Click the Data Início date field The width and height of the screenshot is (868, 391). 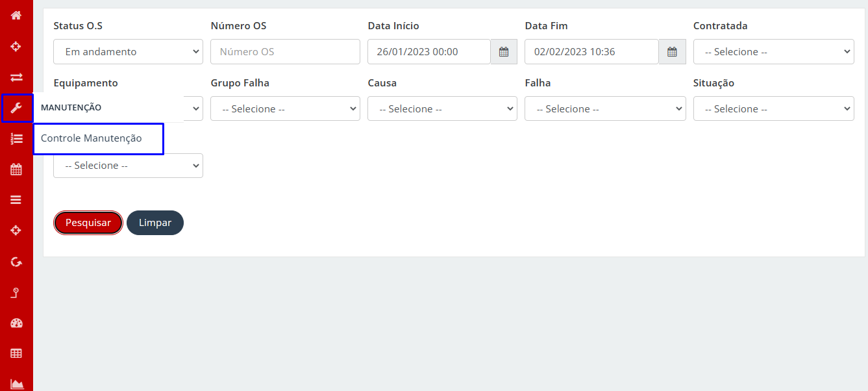coord(429,52)
